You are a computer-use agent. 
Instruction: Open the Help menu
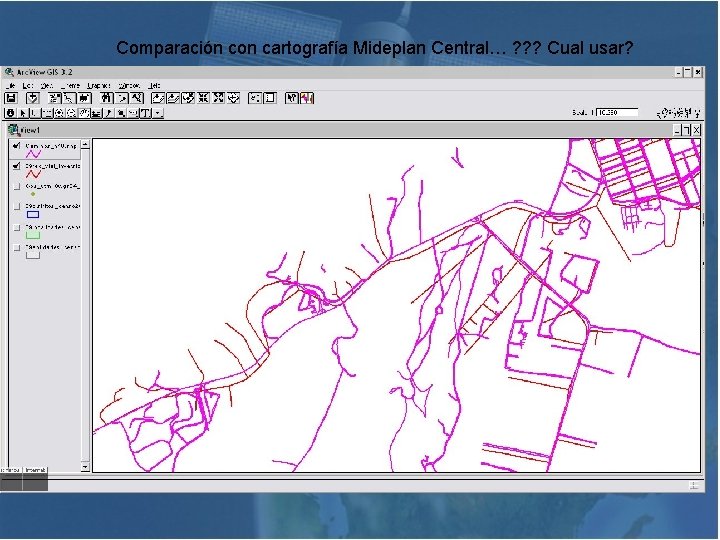click(x=154, y=86)
